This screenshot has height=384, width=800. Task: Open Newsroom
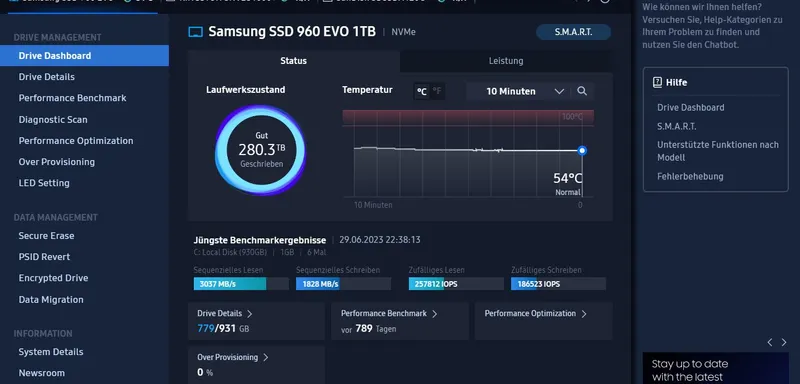click(42, 373)
